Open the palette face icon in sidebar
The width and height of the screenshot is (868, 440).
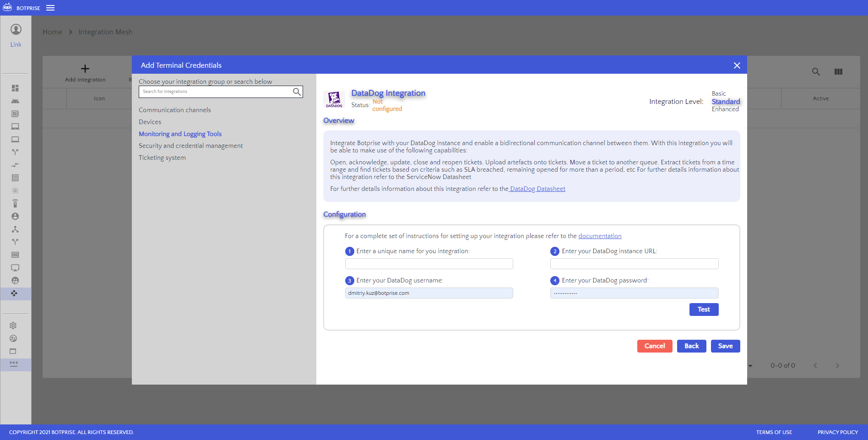[13, 338]
